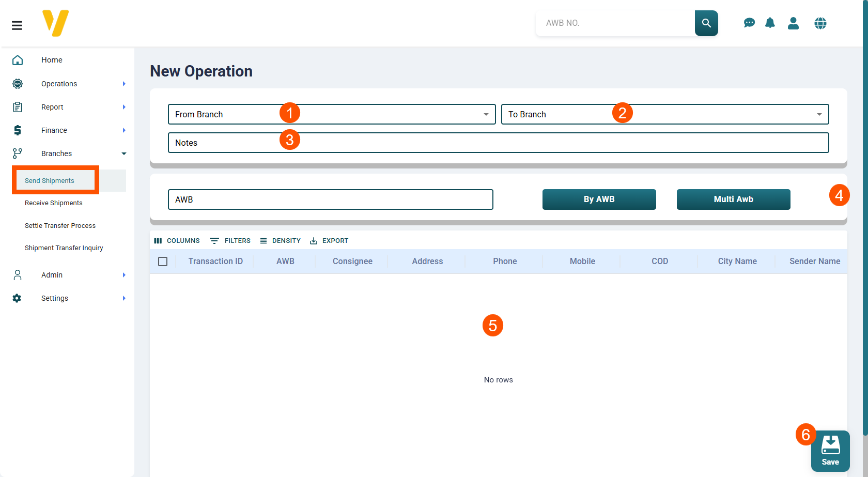Open the Export table option
The image size is (868, 477).
coord(329,241)
